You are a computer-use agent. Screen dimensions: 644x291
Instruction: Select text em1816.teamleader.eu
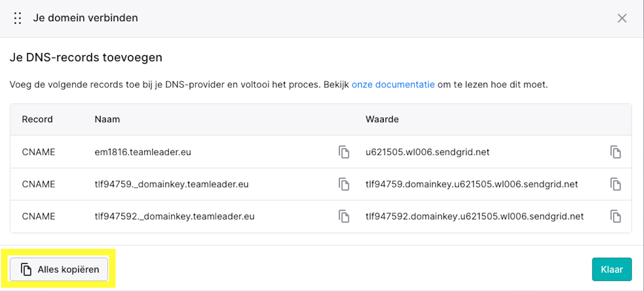pos(143,152)
